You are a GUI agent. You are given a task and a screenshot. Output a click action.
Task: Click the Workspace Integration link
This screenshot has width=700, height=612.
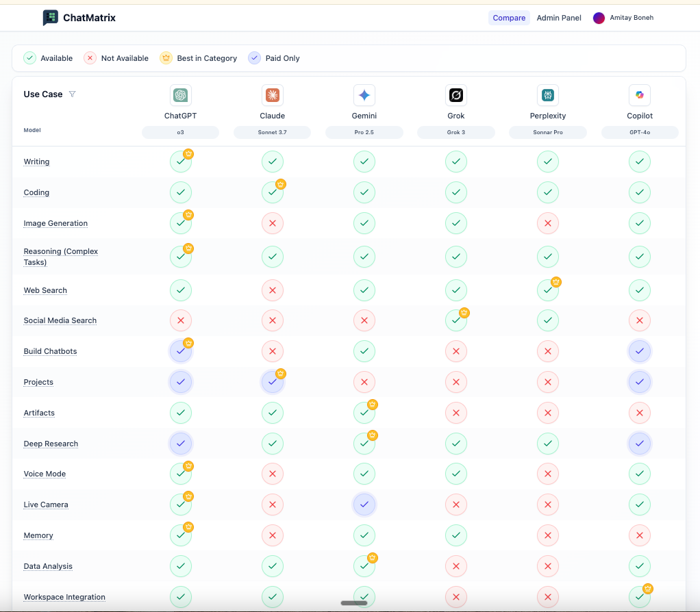[x=65, y=597]
